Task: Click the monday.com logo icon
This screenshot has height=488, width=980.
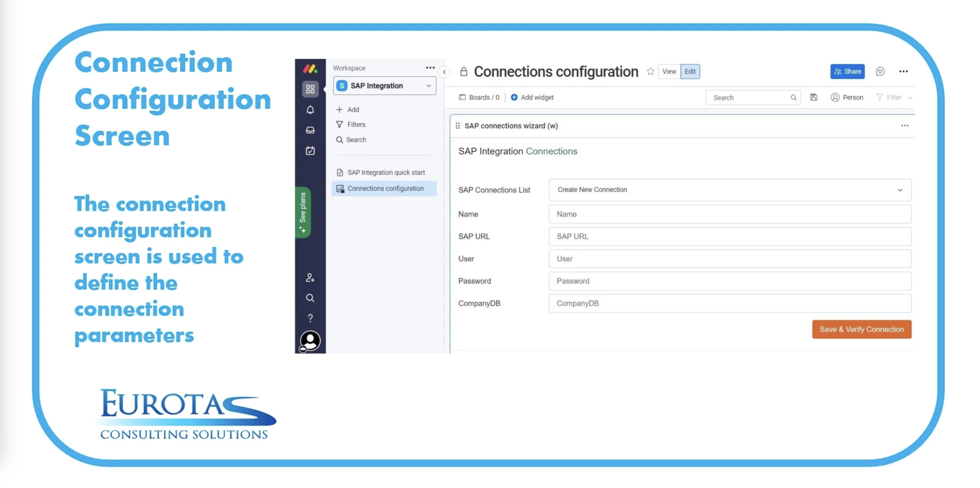Action: point(310,69)
